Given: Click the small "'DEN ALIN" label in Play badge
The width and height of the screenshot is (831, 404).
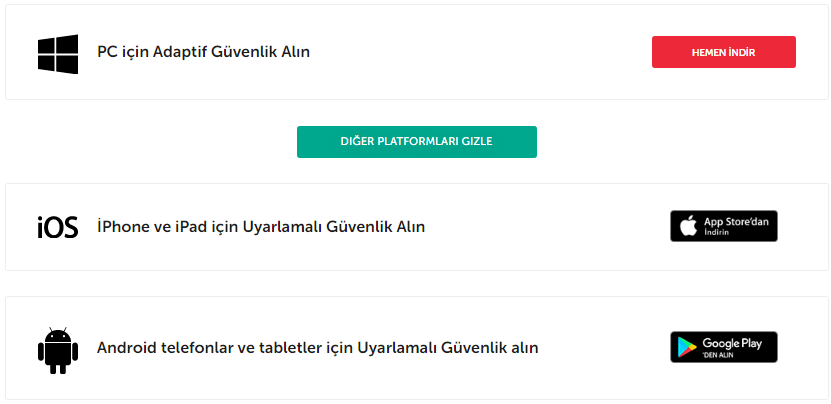Looking at the screenshot, I should [x=717, y=355].
